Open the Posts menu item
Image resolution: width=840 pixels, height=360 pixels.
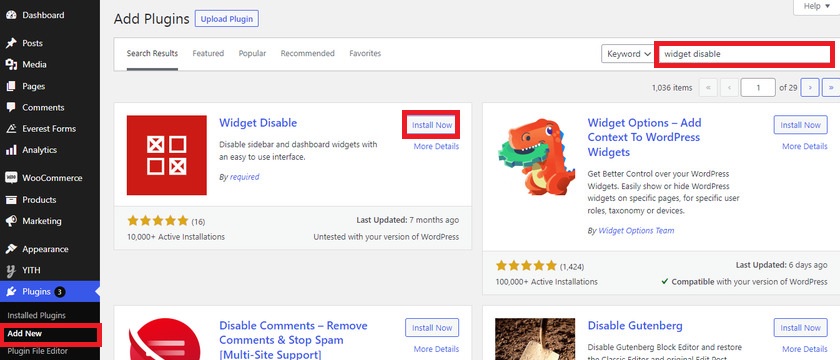[50, 43]
